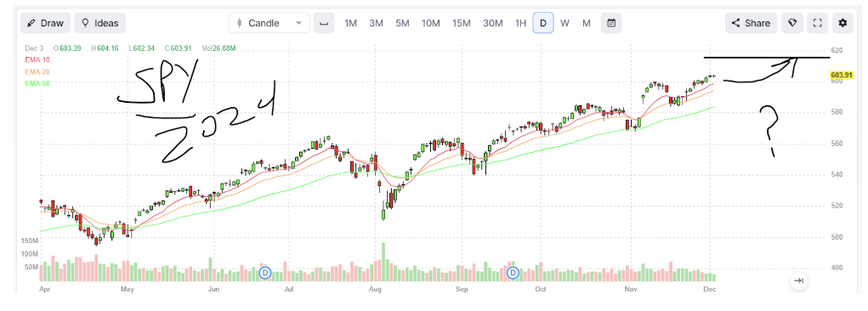Toggle fullscreen chart view
This screenshot has height=311, width=868.
click(817, 23)
